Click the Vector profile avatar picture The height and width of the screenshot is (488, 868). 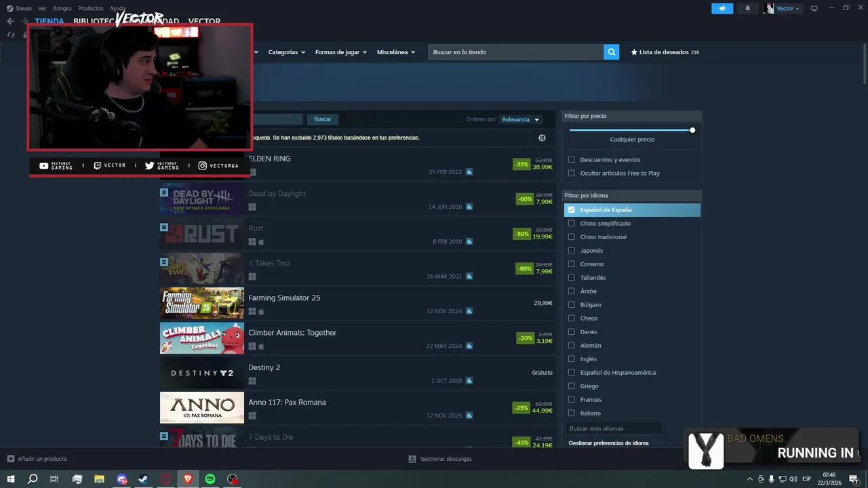pos(768,8)
